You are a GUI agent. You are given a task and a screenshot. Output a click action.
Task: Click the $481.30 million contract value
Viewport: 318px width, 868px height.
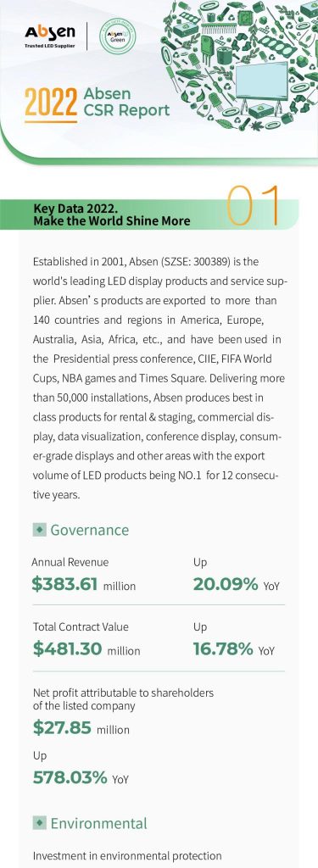(x=86, y=648)
